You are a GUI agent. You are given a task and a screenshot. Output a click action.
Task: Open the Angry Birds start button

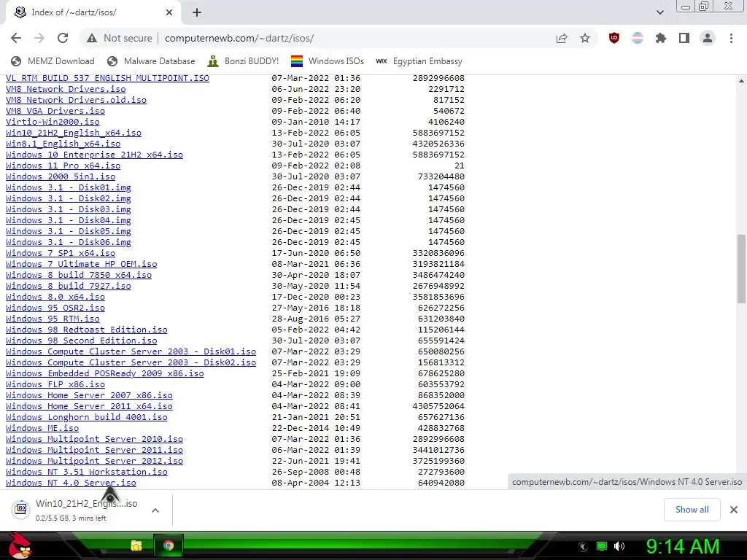(x=20, y=545)
